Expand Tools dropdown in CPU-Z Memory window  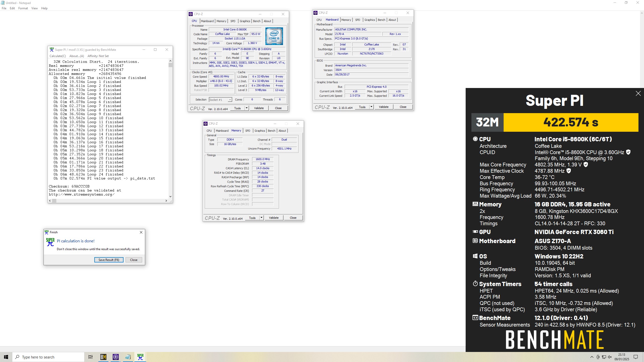(261, 218)
